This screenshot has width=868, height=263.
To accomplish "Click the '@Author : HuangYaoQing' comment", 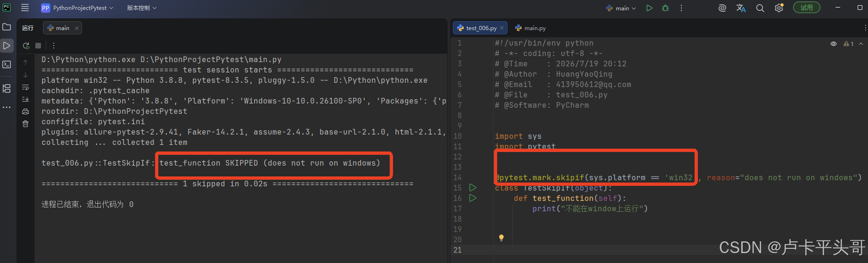I will [554, 74].
